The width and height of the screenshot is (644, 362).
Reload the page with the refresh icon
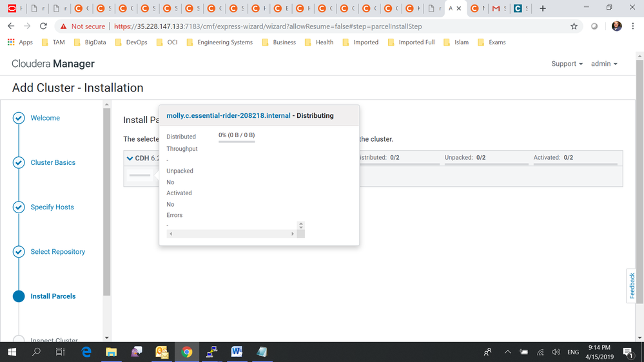tap(43, 26)
